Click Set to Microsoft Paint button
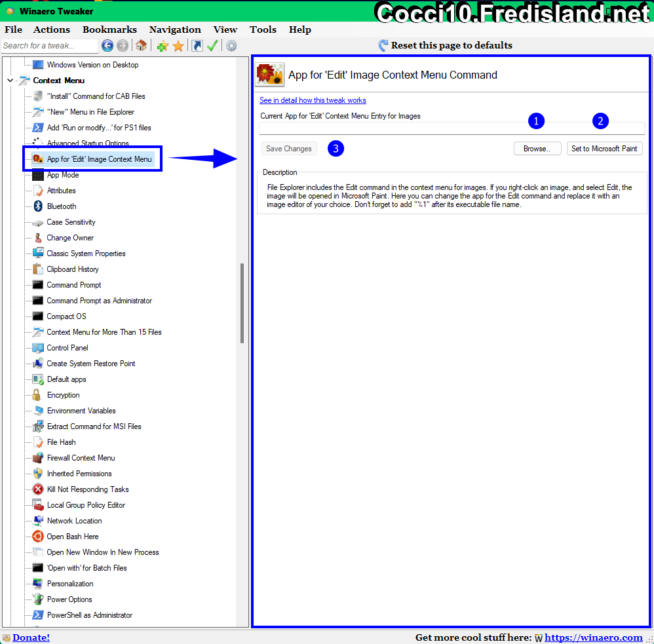654x644 pixels. tap(604, 149)
